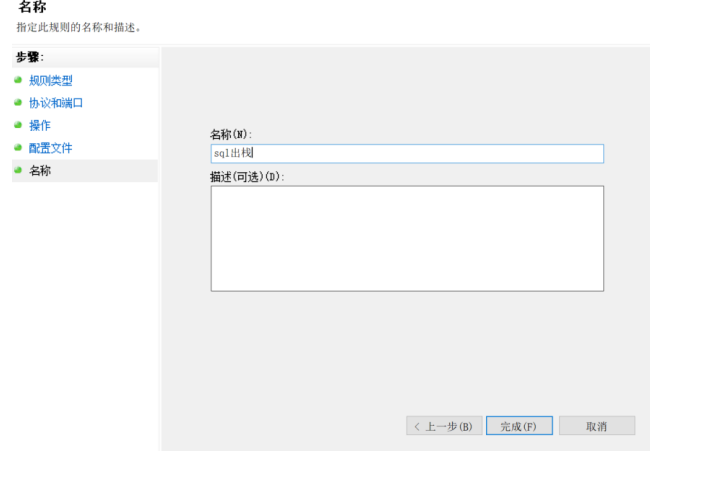The width and height of the screenshot is (710, 480).
Task: Select the 操作 step in sidebar
Action: [40, 125]
